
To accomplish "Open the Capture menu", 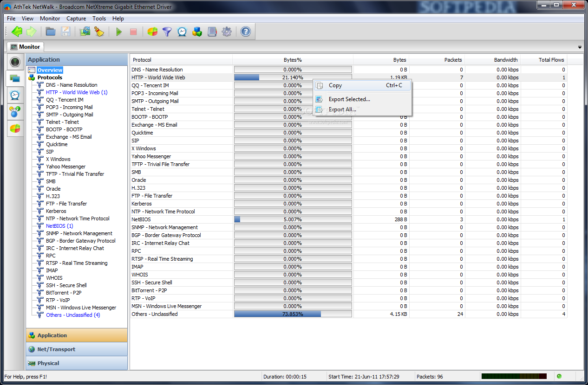I will pyautogui.click(x=76, y=19).
